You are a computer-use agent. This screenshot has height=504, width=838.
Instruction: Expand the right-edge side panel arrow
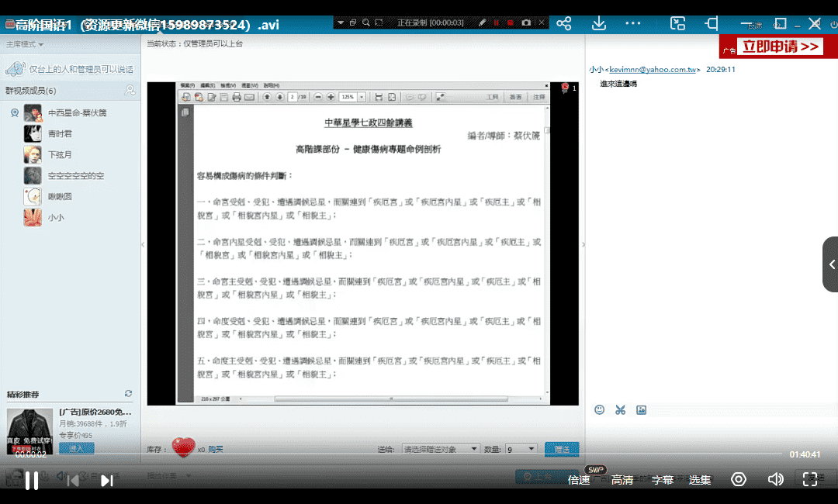coord(831,264)
